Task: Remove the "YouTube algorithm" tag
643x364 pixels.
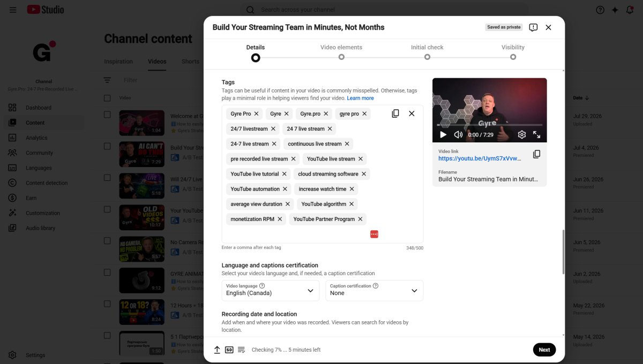Action: tap(352, 204)
